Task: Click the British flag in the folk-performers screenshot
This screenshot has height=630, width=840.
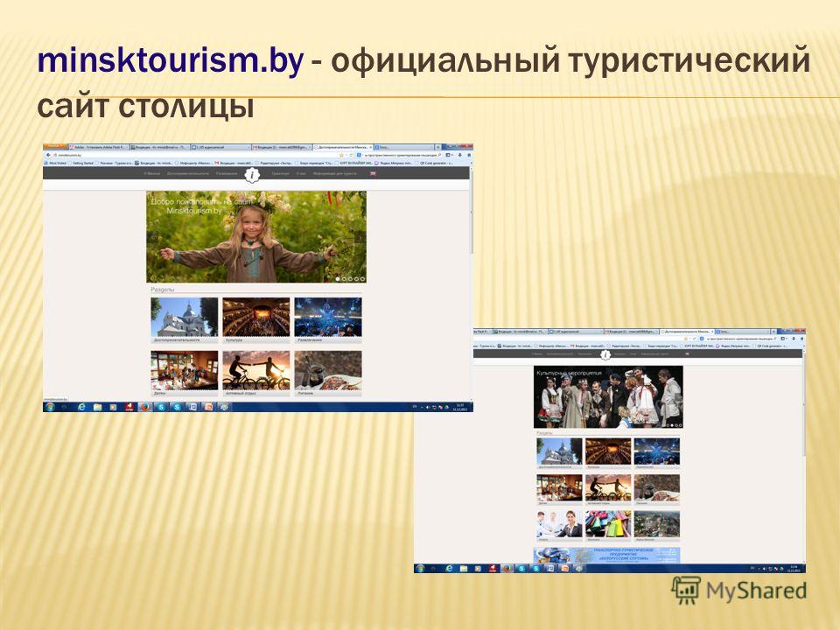Action: pos(688,353)
